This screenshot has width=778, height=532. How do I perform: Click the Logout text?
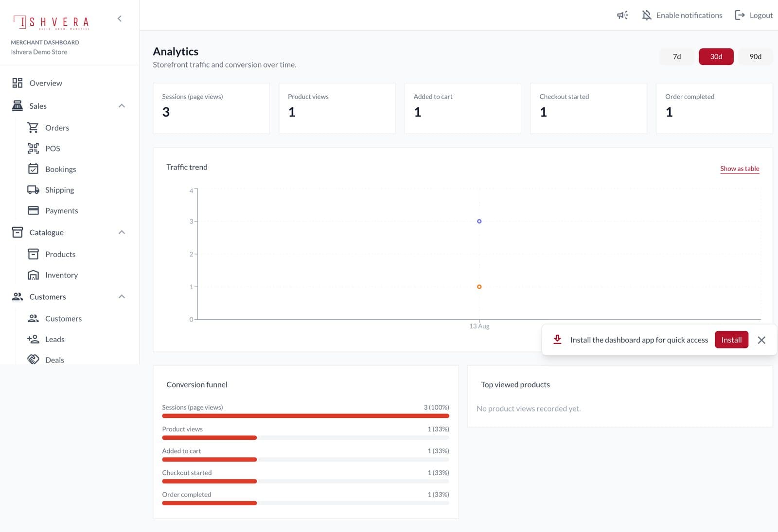761,15
